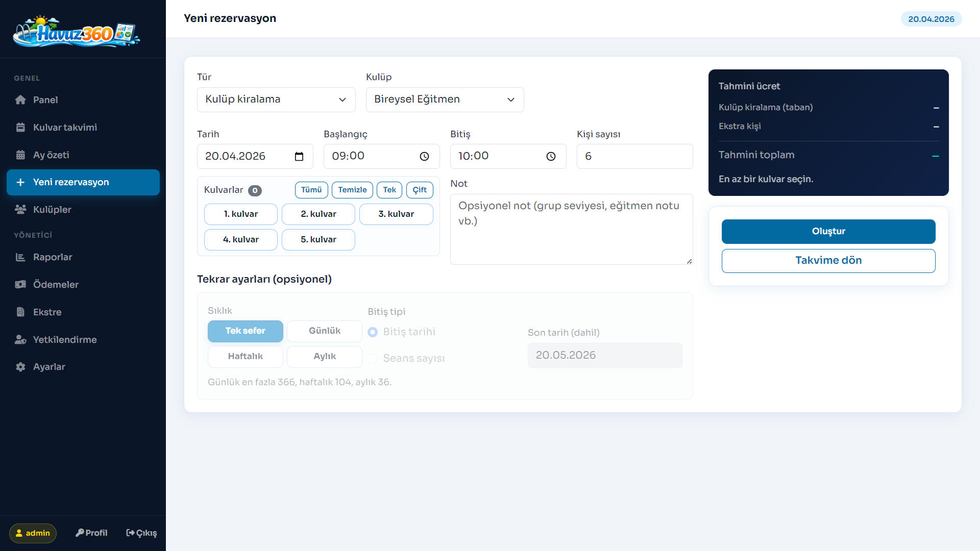Open date picker calendar icon in Tarih
The image size is (980, 551).
(299, 157)
